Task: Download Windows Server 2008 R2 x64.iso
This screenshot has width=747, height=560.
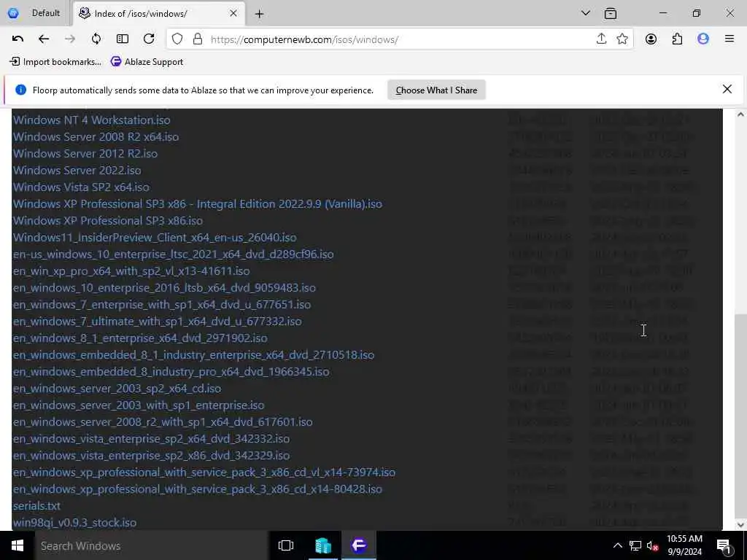Action: click(96, 136)
